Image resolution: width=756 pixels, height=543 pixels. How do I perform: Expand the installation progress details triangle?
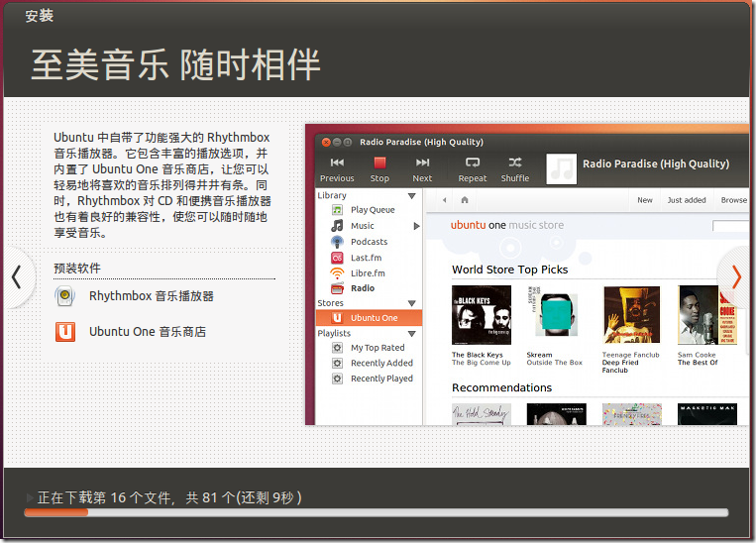[30, 497]
